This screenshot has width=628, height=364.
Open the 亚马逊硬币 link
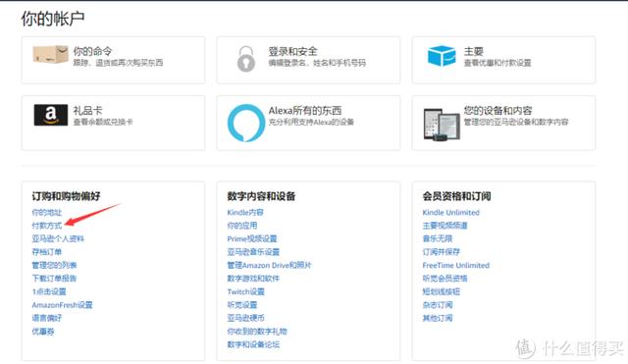pyautogui.click(x=245, y=318)
